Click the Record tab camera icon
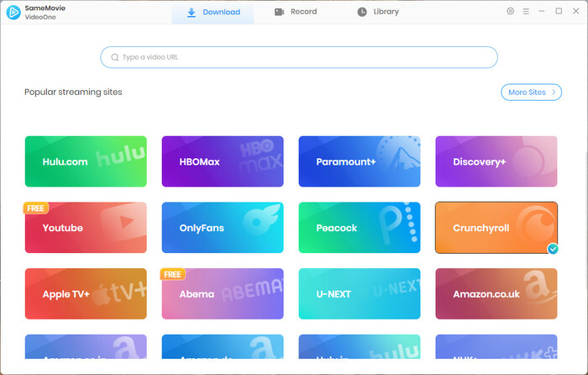This screenshot has width=588, height=375. click(x=280, y=12)
